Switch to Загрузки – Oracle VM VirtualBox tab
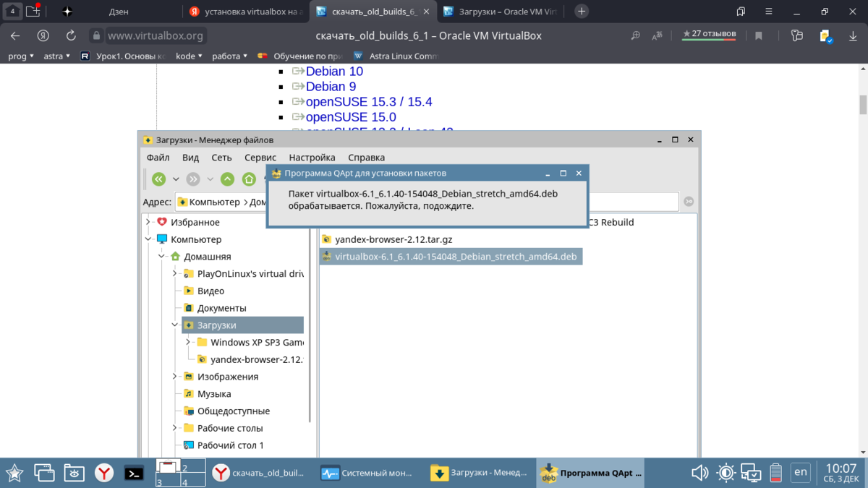Viewport: 868px width, 488px height. (x=501, y=12)
